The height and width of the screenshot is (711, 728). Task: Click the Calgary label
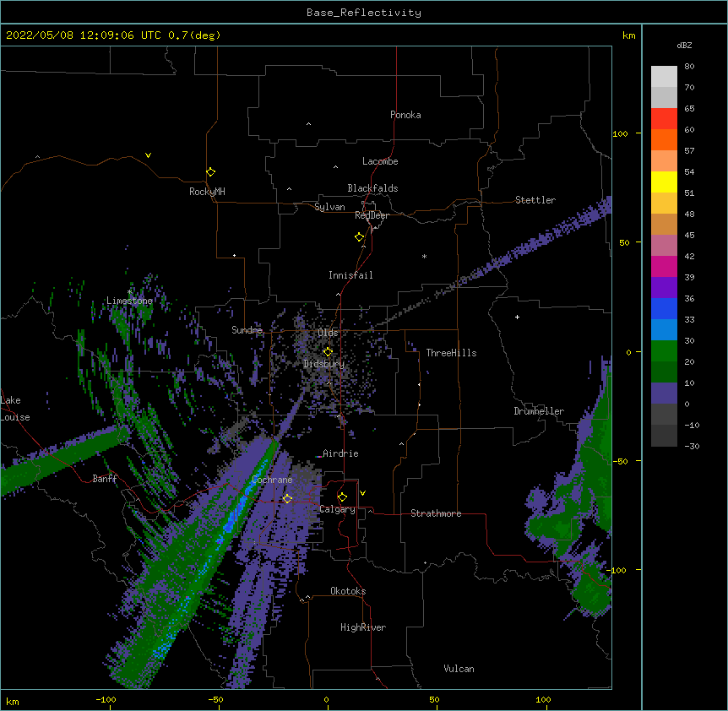pos(337,509)
